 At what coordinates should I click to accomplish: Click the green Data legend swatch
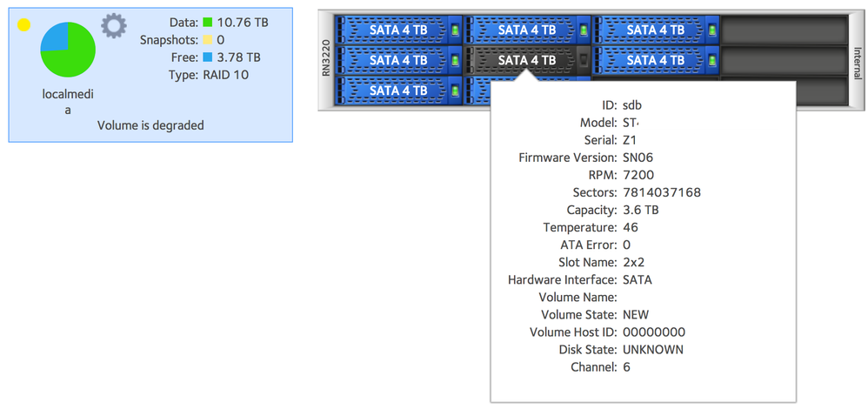coord(209,23)
